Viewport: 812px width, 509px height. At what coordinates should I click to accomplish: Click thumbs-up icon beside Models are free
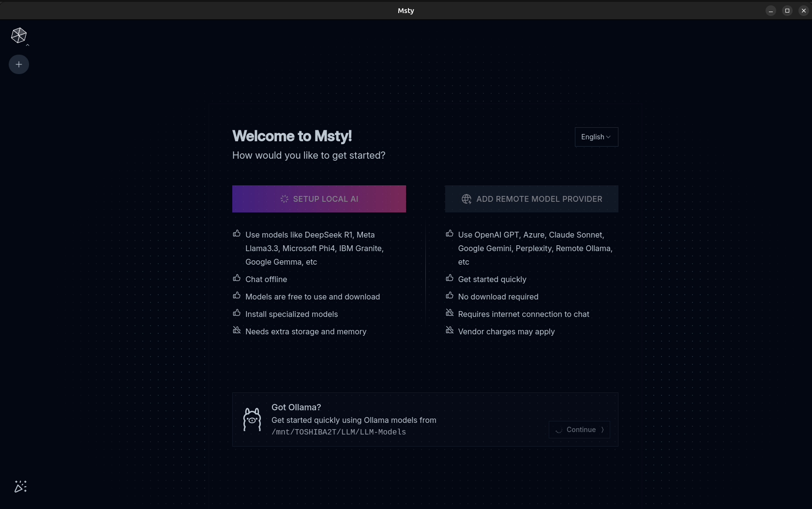click(x=237, y=296)
